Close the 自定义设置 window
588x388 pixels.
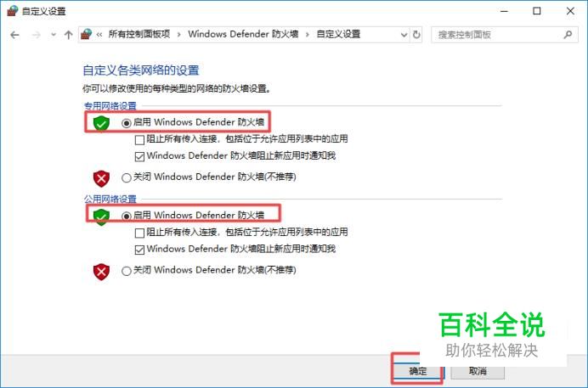pyautogui.click(x=570, y=11)
